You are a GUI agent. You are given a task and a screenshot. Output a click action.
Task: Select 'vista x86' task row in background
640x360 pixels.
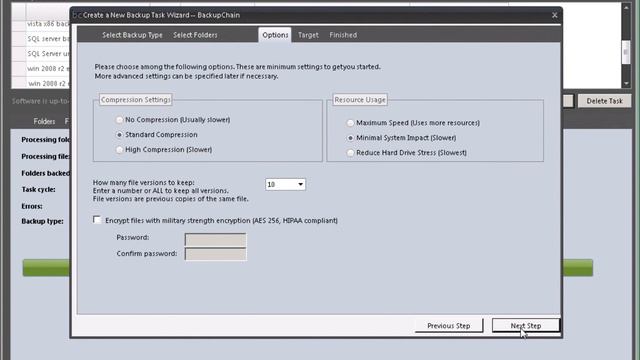[48, 24]
